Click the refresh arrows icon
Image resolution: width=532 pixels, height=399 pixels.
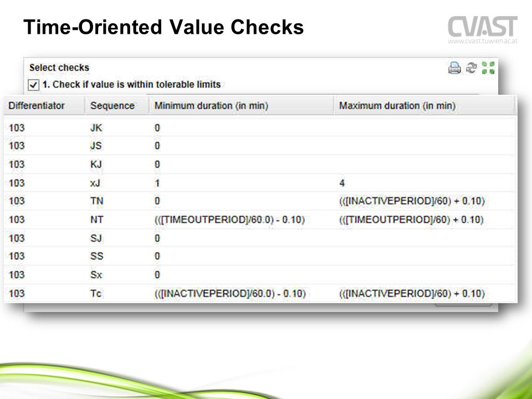tap(471, 68)
